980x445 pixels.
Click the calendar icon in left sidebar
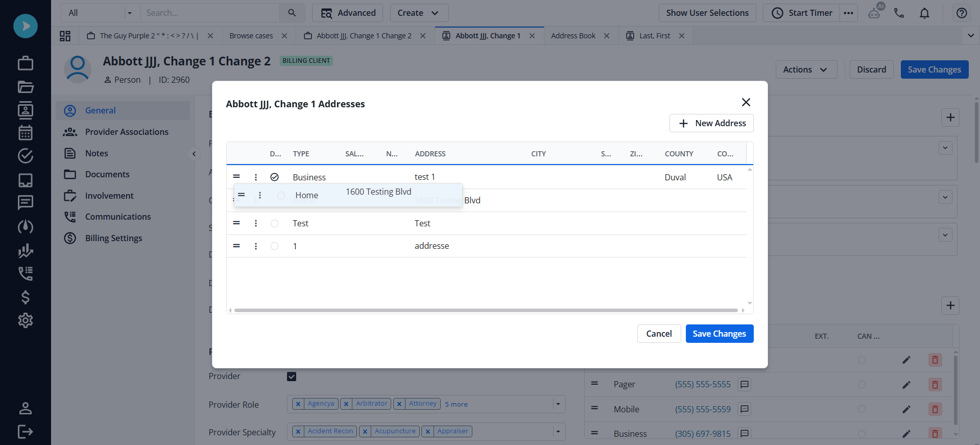tap(25, 133)
